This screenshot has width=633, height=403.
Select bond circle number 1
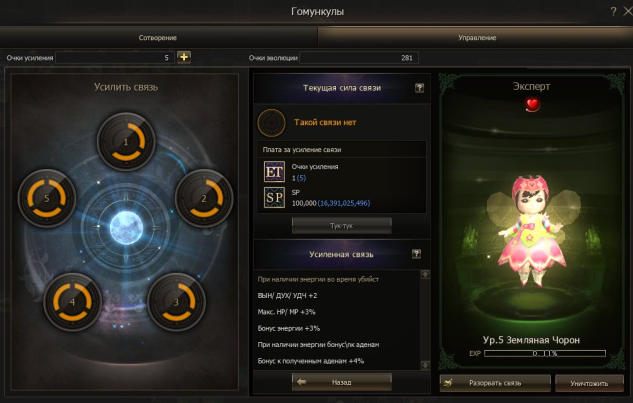(126, 142)
